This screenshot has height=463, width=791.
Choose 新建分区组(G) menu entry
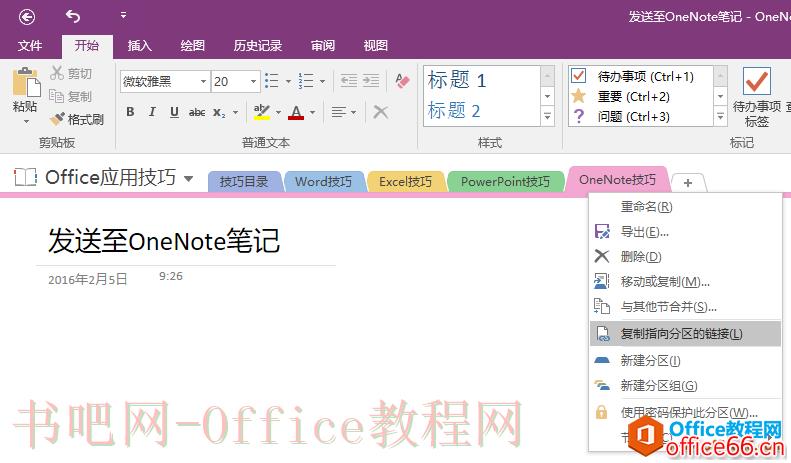tap(685, 386)
